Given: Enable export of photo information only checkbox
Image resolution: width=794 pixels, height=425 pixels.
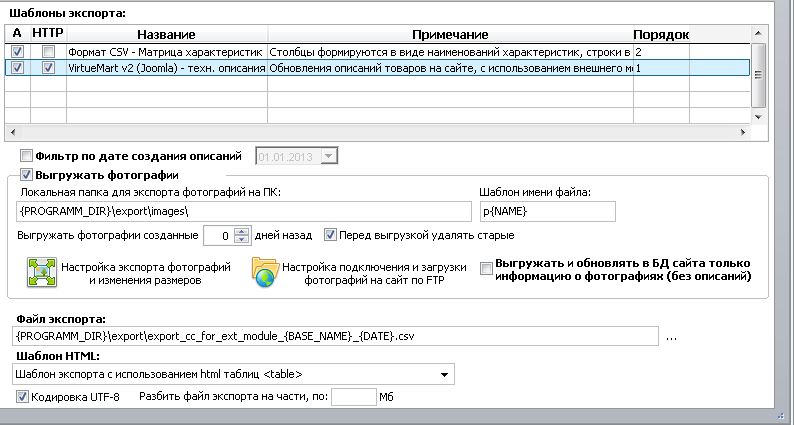Looking at the screenshot, I should pos(486,269).
